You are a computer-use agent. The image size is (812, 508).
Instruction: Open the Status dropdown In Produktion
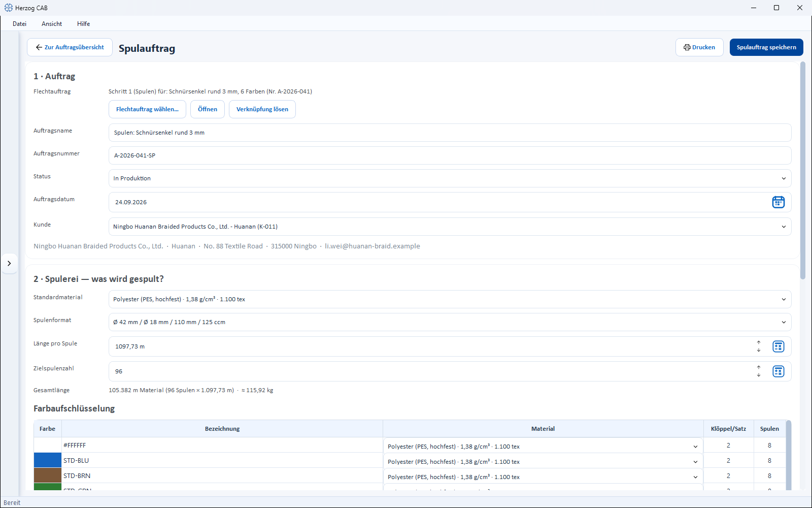click(450, 178)
